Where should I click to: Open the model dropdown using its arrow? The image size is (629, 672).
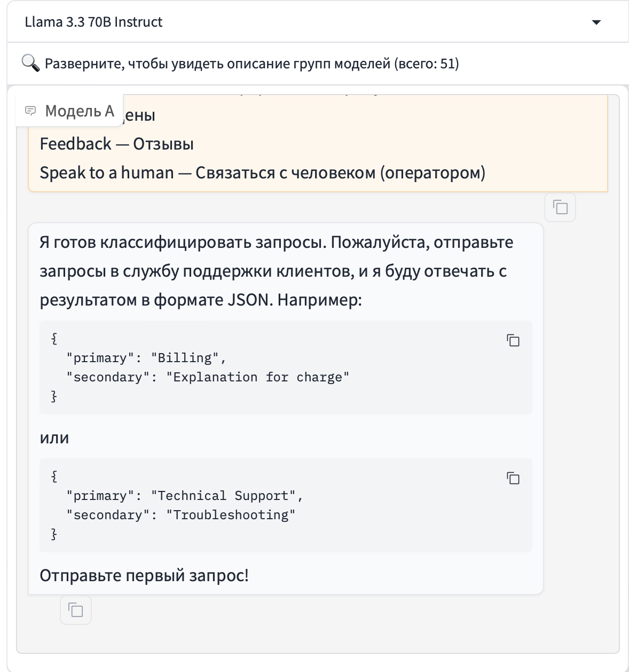596,22
